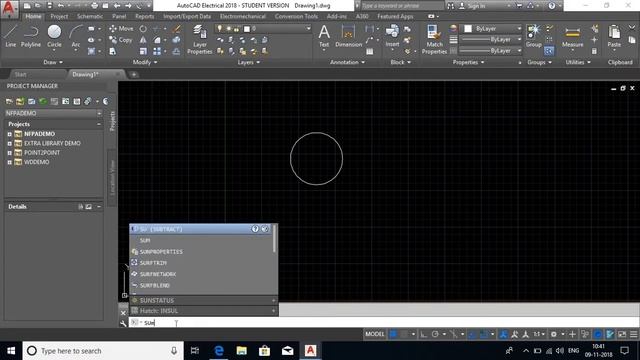Click the Autodesk App Store cart icon
This screenshot has height=360, width=640.
(x=519, y=6)
